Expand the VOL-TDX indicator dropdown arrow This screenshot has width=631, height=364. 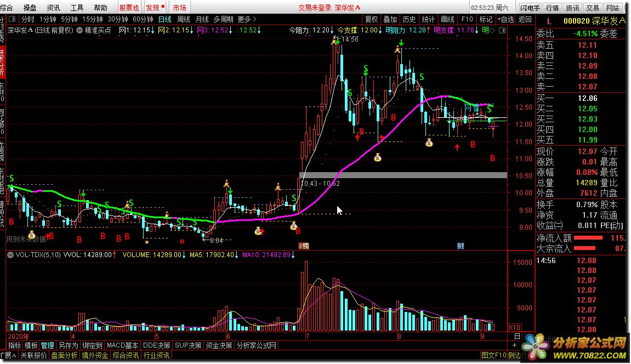[x=10, y=254]
